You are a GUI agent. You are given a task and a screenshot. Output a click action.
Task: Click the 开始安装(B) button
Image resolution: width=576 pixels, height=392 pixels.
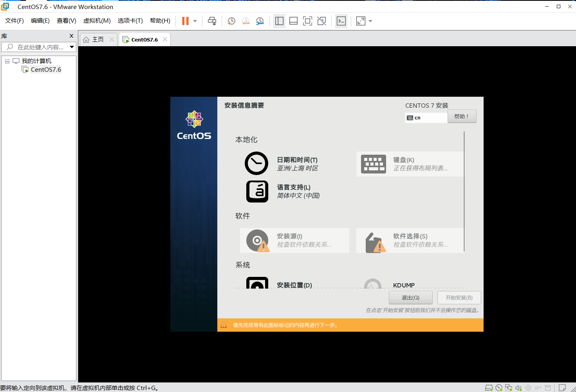459,298
